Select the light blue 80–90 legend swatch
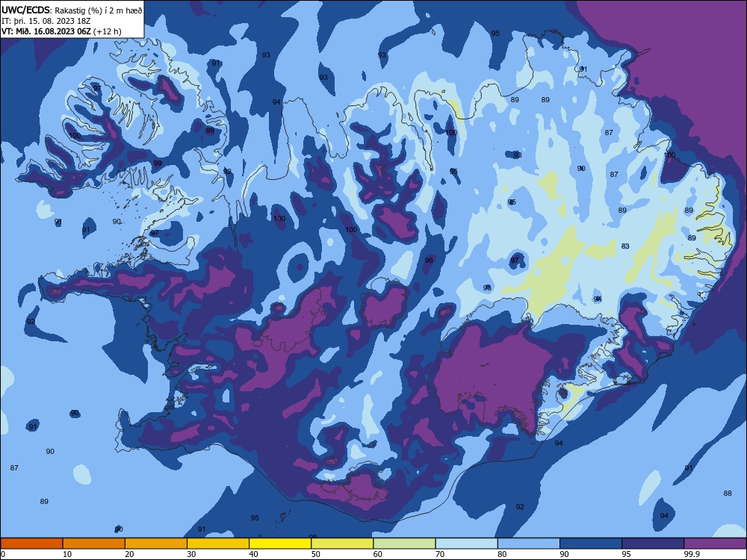 coord(529,544)
